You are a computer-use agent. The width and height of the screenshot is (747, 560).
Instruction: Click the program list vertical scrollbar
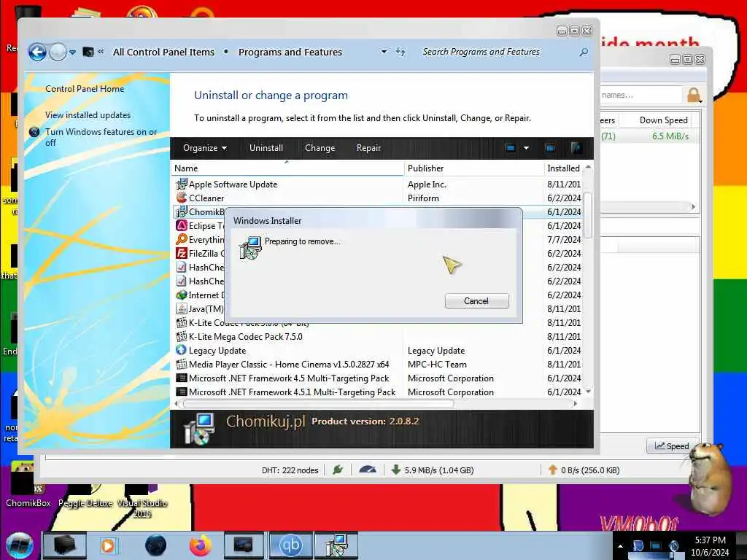(588, 214)
